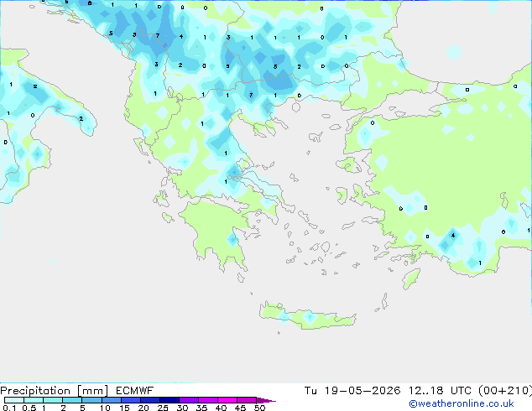Select the purple 30–35 mm swatch
This screenshot has height=411, width=532.
pyautogui.click(x=189, y=400)
